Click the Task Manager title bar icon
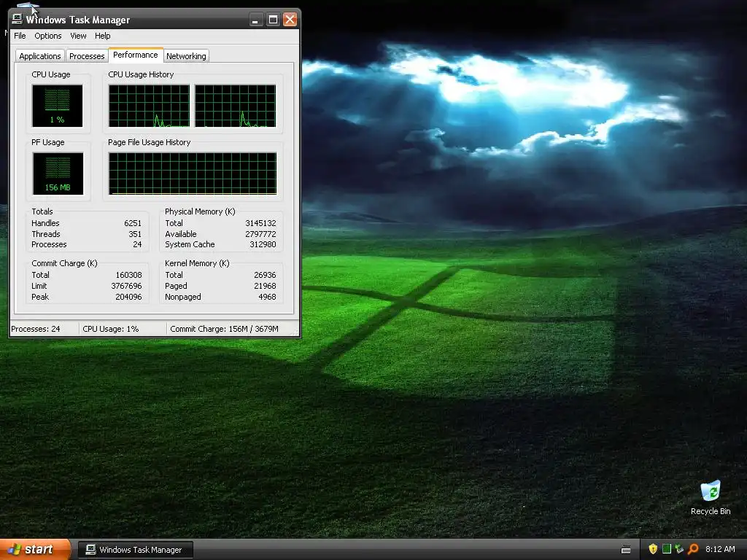The image size is (747, 560). (18, 19)
